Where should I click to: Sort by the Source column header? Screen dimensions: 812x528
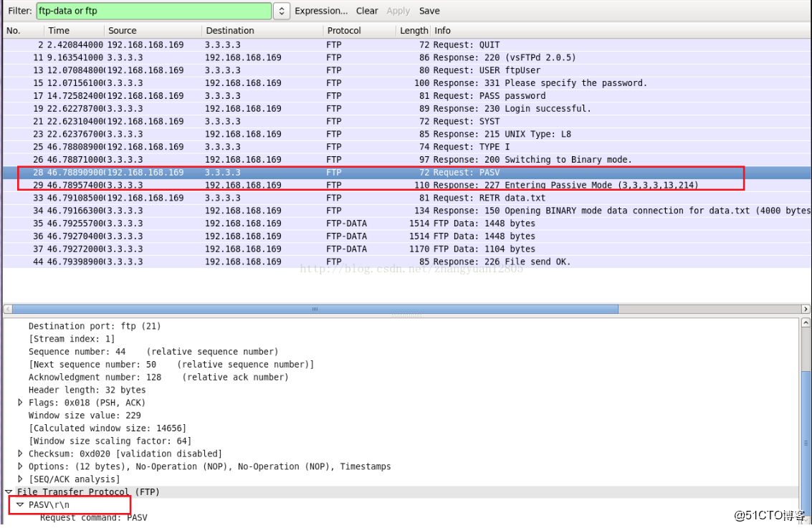pos(153,31)
